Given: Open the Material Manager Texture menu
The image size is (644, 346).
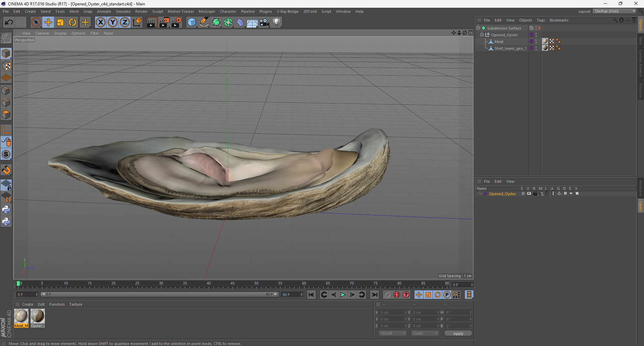Looking at the screenshot, I should [76, 304].
